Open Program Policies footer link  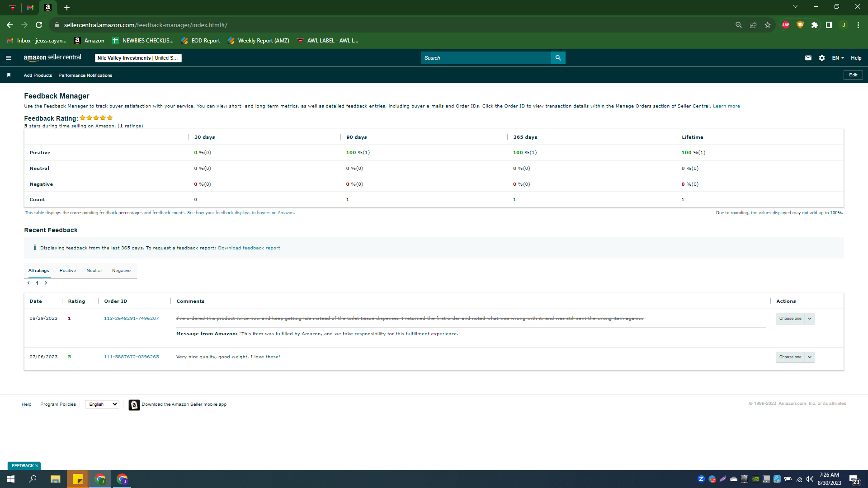[58, 404]
